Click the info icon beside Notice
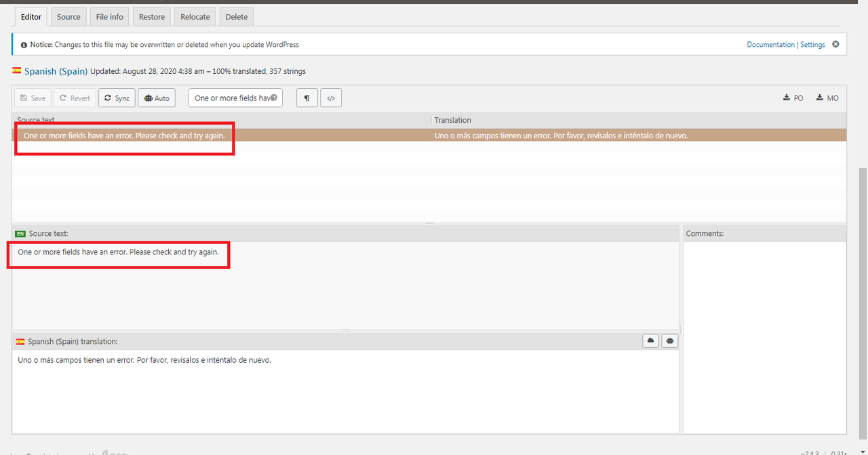The width and height of the screenshot is (868, 455). tap(24, 45)
